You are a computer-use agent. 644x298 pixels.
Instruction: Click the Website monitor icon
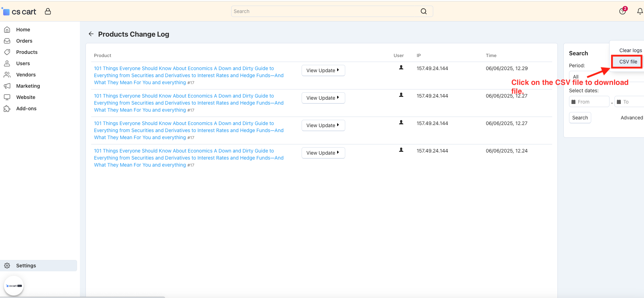tap(7, 97)
